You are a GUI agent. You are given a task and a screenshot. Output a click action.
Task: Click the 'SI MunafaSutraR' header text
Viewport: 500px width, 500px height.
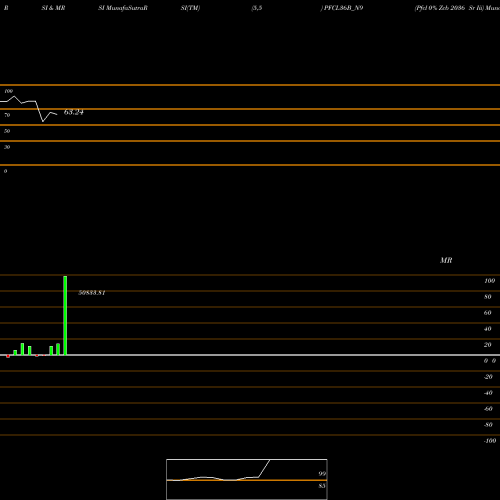coord(123,8)
